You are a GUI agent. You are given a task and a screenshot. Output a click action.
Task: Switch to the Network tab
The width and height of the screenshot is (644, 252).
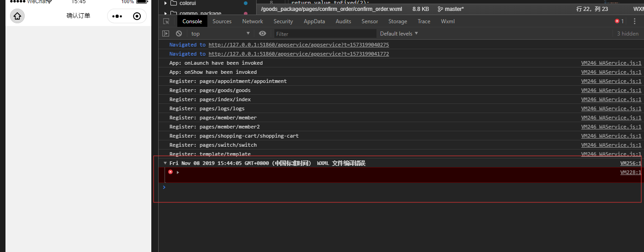(252, 21)
